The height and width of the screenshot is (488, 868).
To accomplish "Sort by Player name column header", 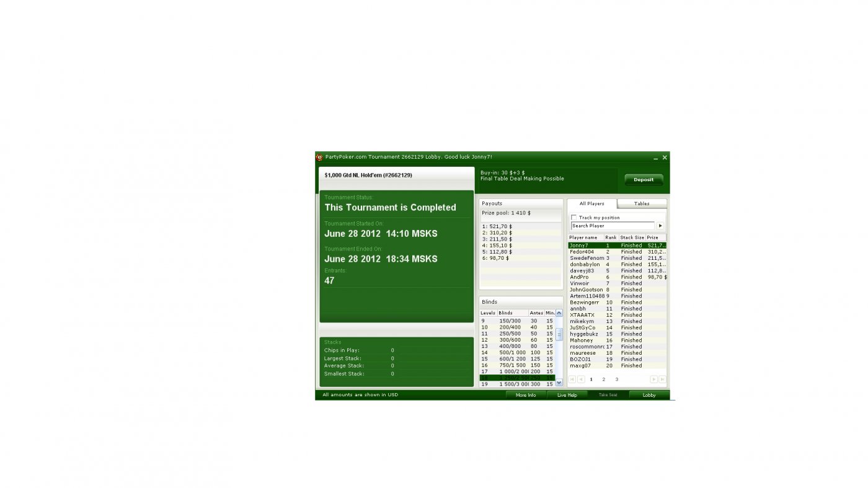I will pyautogui.click(x=586, y=237).
